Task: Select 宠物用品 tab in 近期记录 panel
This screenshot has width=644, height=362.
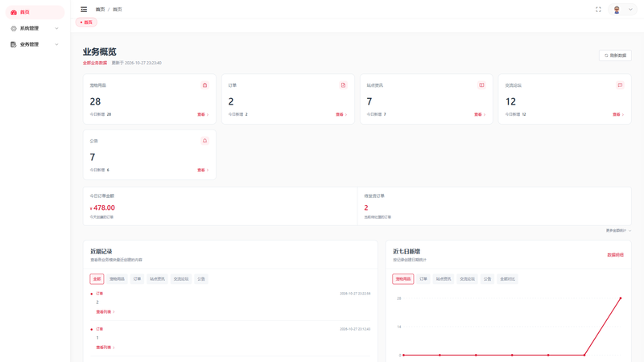Action: coord(117,279)
